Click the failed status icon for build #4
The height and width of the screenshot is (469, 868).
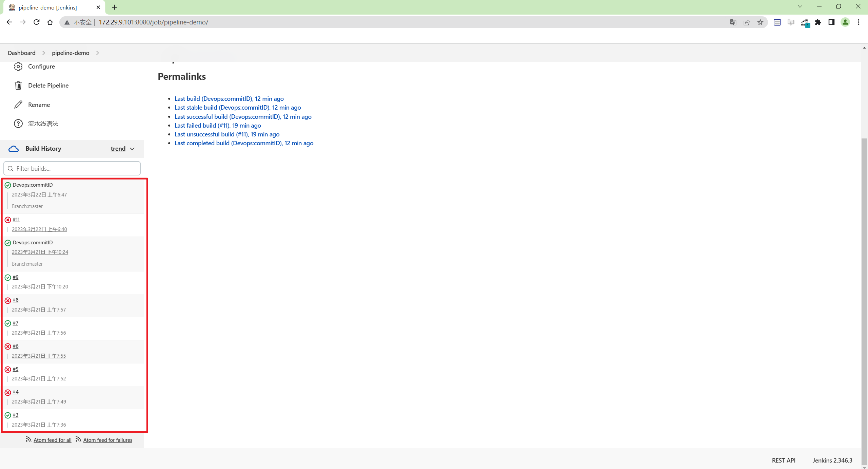(8, 392)
